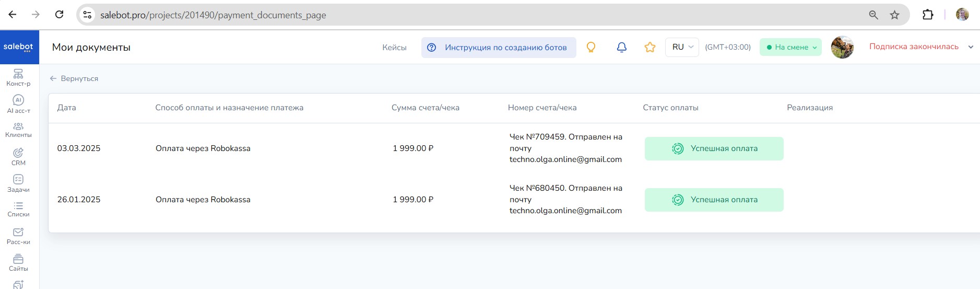Open the RU language dropdown
Viewport: 980px width, 289px height.
click(x=682, y=47)
